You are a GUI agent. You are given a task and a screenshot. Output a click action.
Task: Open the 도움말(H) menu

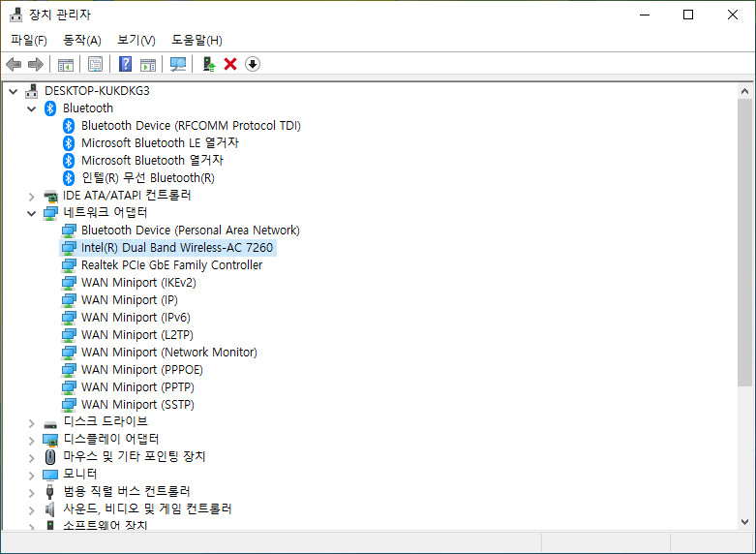click(197, 40)
